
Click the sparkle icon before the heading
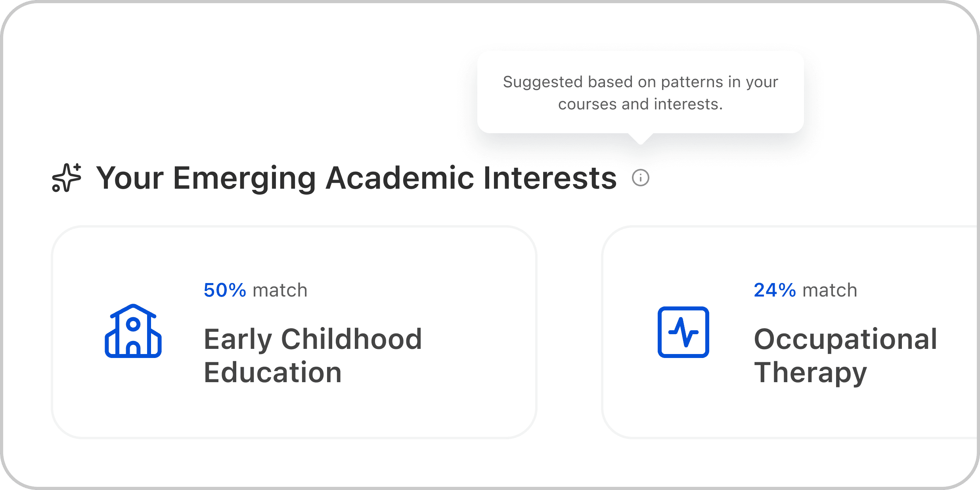(x=67, y=178)
